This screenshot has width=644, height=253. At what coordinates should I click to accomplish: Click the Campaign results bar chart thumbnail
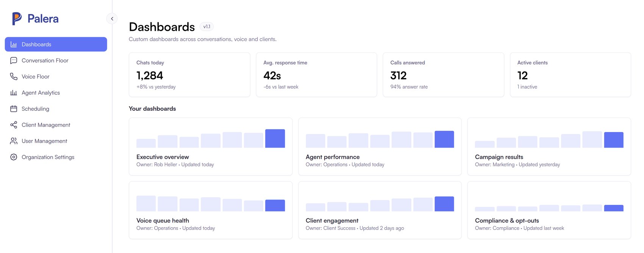click(549, 139)
